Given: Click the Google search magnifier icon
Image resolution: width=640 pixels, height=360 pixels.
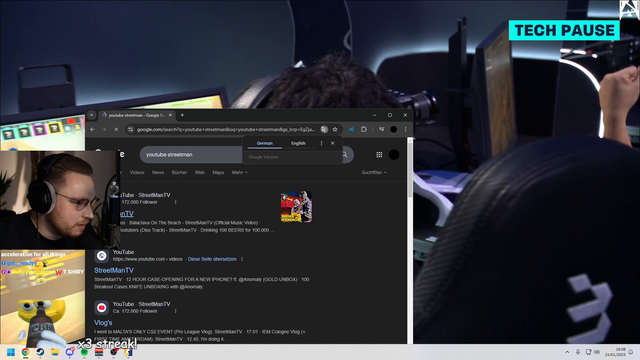Looking at the screenshot, I should (x=345, y=155).
